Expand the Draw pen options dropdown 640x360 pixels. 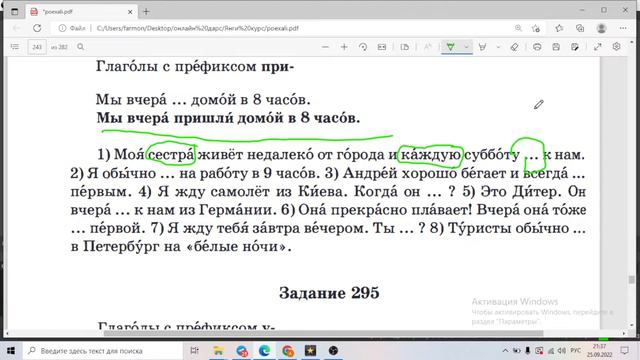(466, 47)
